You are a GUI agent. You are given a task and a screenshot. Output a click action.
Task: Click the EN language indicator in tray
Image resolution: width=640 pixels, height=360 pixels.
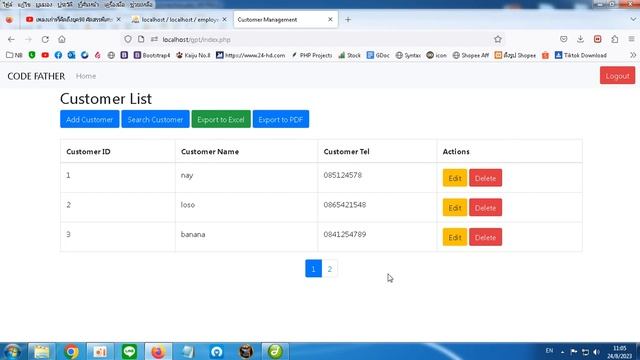549,351
